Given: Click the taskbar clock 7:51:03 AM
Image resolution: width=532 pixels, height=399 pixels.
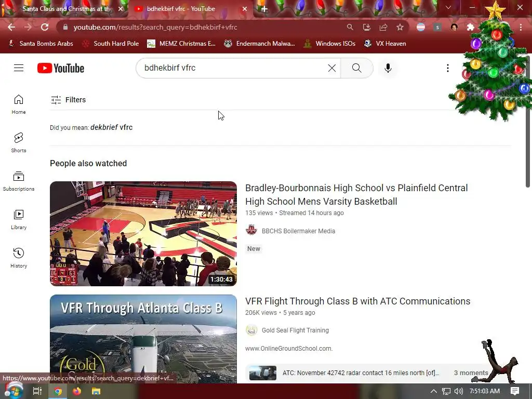Looking at the screenshot, I should (x=485, y=391).
